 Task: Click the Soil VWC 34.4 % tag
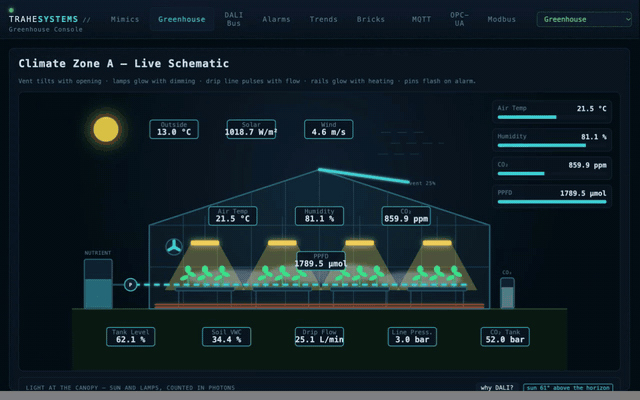pyautogui.click(x=227, y=336)
